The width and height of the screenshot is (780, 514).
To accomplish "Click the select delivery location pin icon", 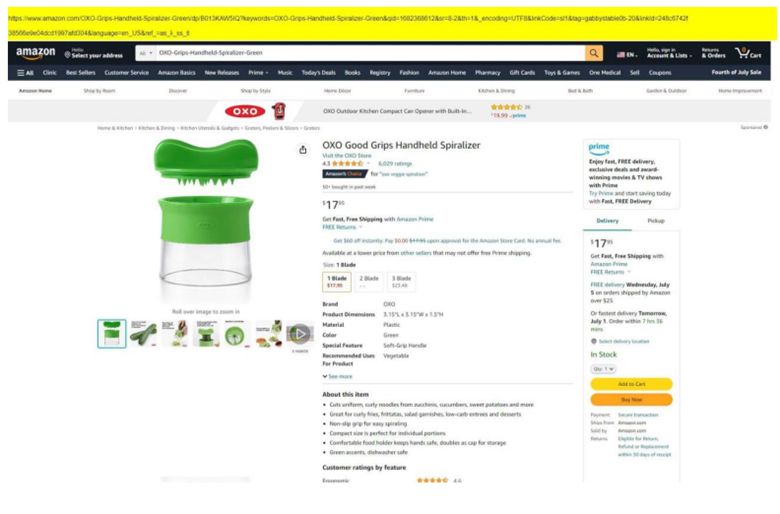I will [593, 341].
